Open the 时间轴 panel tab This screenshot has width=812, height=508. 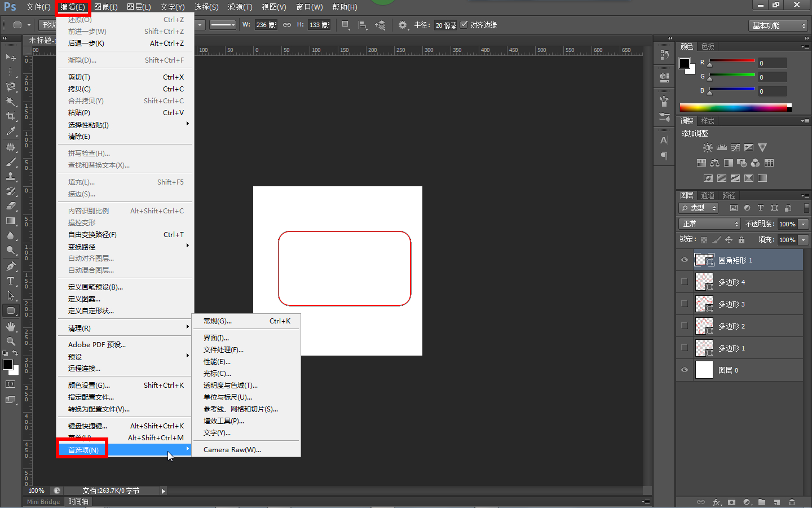[x=78, y=501]
